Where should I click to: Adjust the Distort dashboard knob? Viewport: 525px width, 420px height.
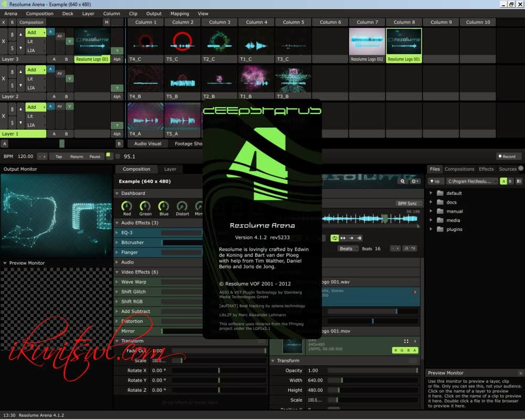pyautogui.click(x=182, y=206)
